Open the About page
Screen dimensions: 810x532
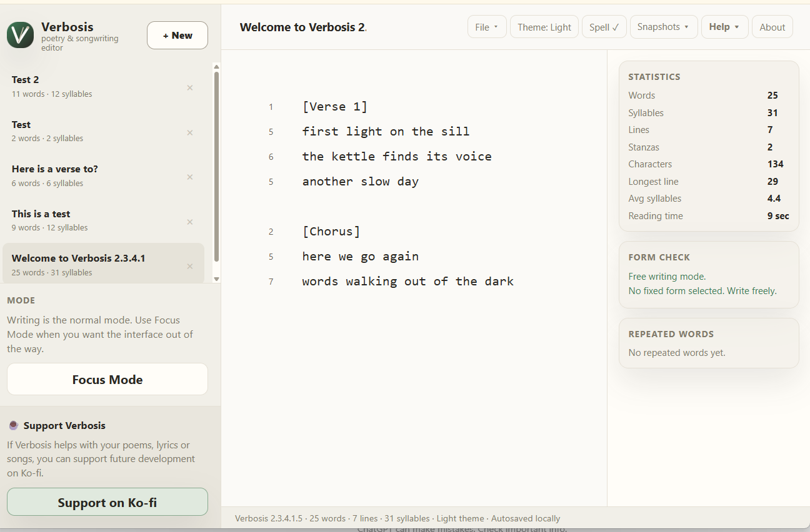[772, 27]
